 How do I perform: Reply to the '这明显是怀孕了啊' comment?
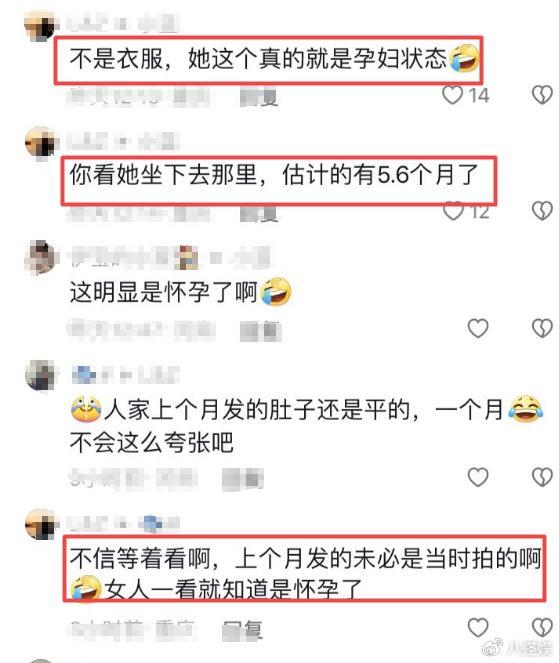[x=260, y=331]
